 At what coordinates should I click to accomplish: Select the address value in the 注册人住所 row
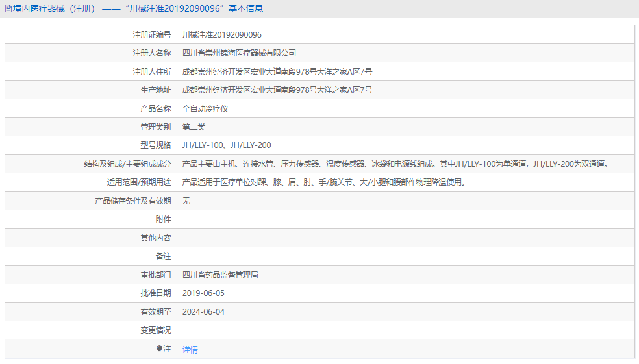(277, 71)
